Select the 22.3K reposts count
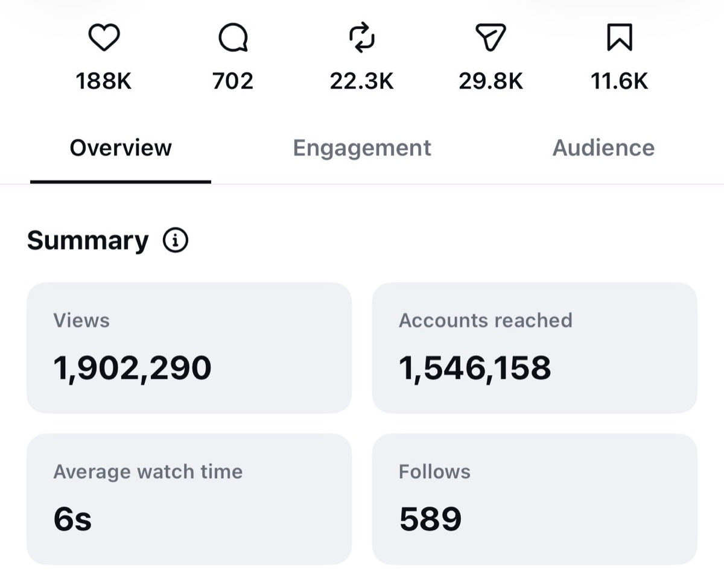The image size is (724, 588). point(362,81)
